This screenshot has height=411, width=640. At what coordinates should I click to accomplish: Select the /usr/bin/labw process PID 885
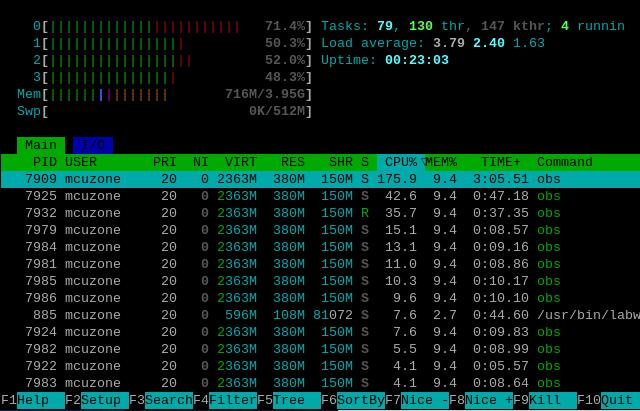pyautogui.click(x=320, y=315)
